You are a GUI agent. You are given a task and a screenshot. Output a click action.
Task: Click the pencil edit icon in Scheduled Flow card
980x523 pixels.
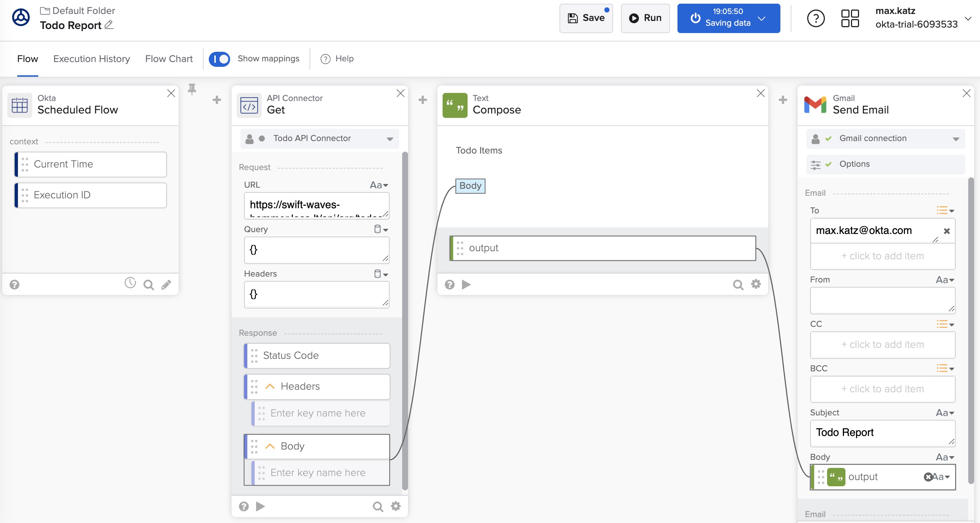(x=166, y=285)
